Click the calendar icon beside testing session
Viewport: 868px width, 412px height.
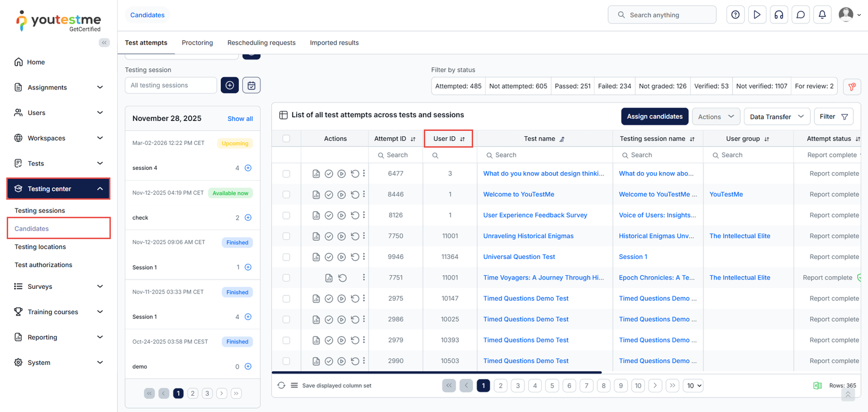pos(251,85)
